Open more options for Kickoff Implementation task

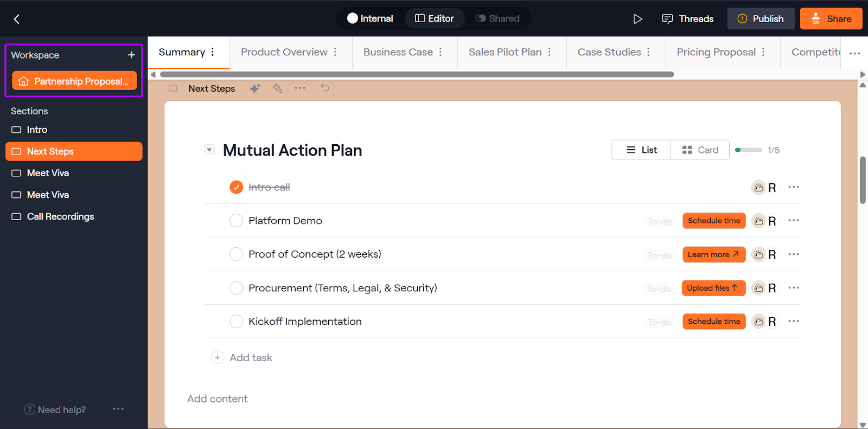coord(794,322)
